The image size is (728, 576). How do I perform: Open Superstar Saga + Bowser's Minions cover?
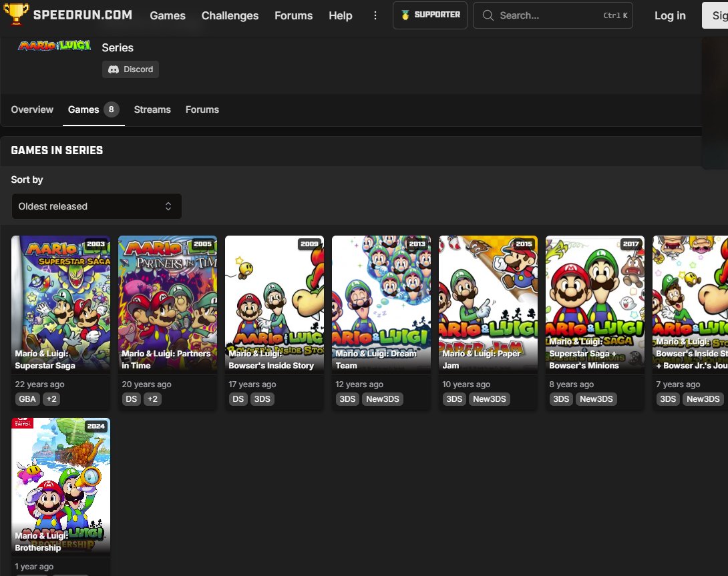[594, 304]
